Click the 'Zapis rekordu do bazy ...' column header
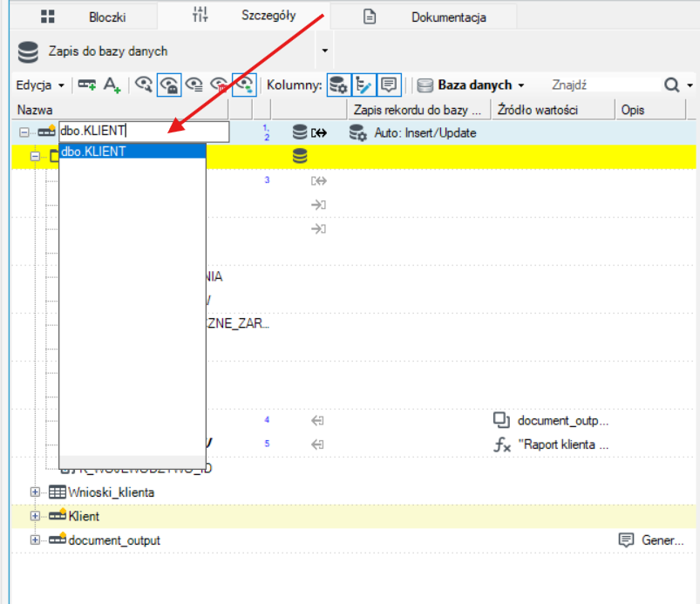Image resolution: width=700 pixels, height=604 pixels. tap(418, 110)
